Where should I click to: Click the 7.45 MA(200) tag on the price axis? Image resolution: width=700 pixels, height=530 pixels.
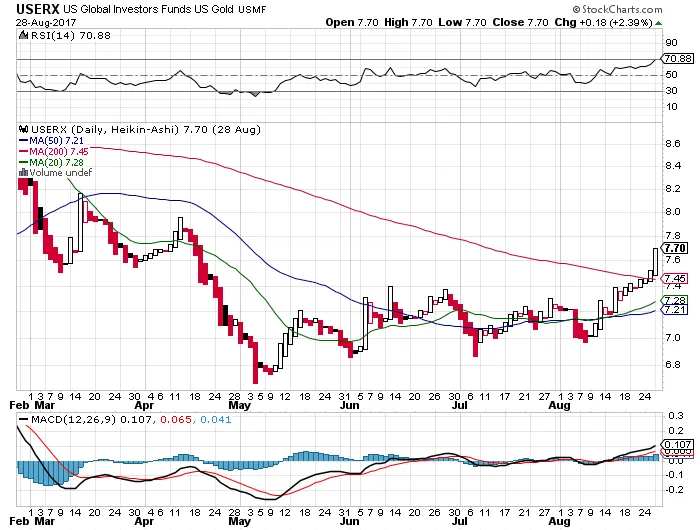coord(675,279)
